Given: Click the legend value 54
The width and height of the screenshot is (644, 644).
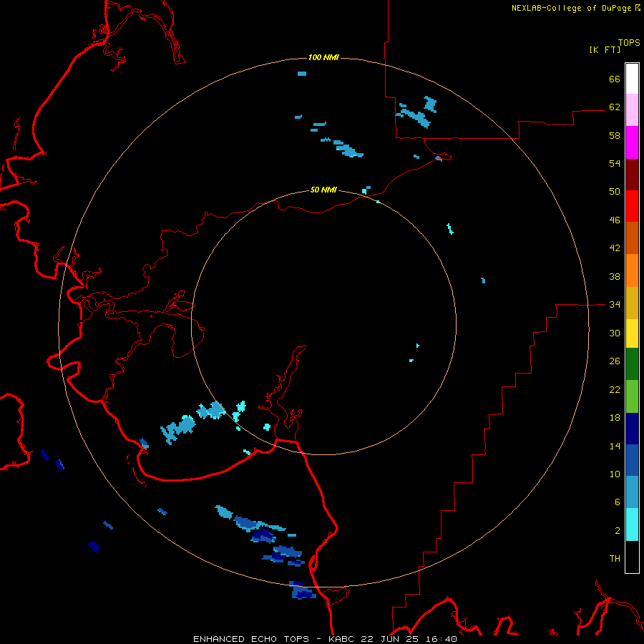Looking at the screenshot, I should pyautogui.click(x=615, y=163).
